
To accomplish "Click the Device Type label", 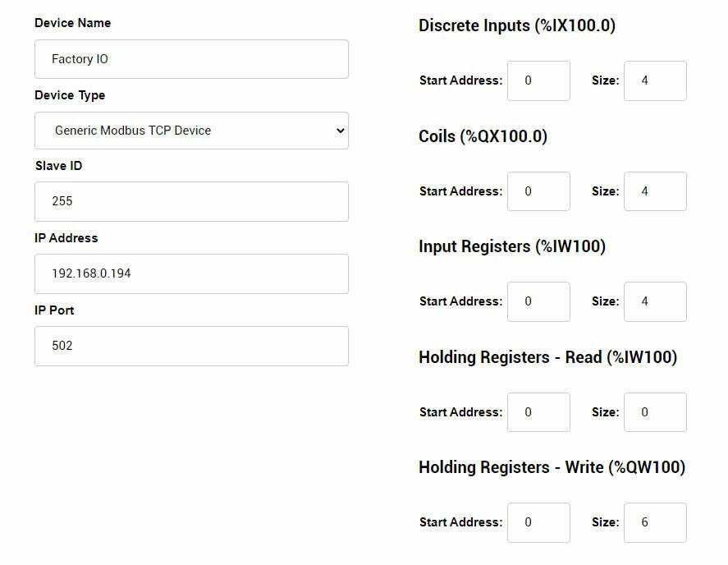I will pyautogui.click(x=70, y=95).
